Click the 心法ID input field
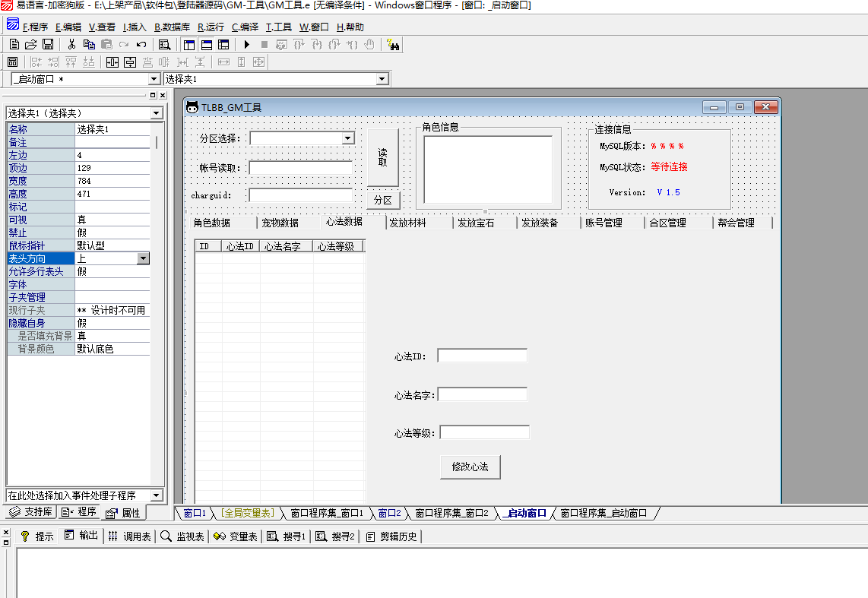Viewport: 868px width, 598px height. click(482, 356)
